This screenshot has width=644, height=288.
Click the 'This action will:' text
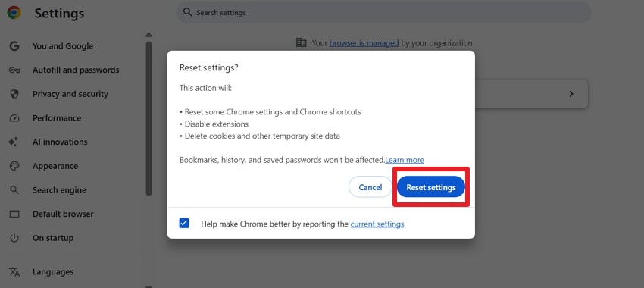(206, 88)
